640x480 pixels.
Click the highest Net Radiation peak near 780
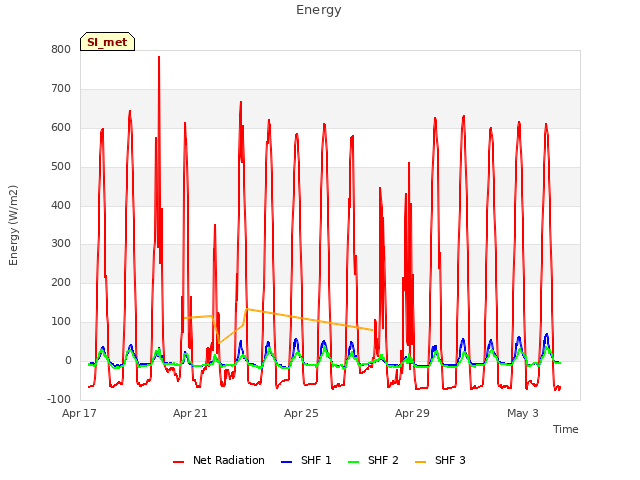(x=159, y=58)
